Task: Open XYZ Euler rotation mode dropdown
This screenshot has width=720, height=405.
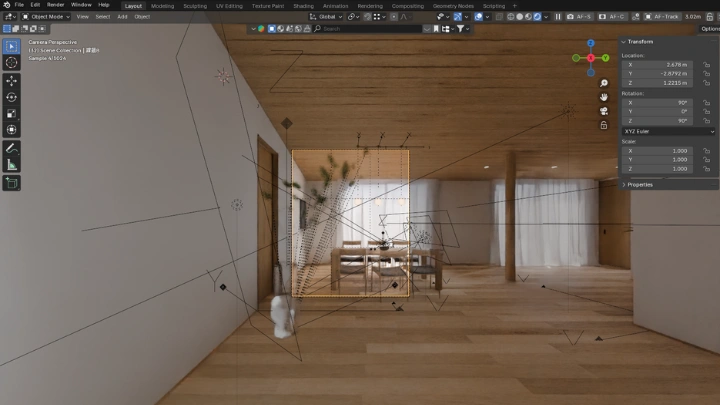Action: point(669,131)
